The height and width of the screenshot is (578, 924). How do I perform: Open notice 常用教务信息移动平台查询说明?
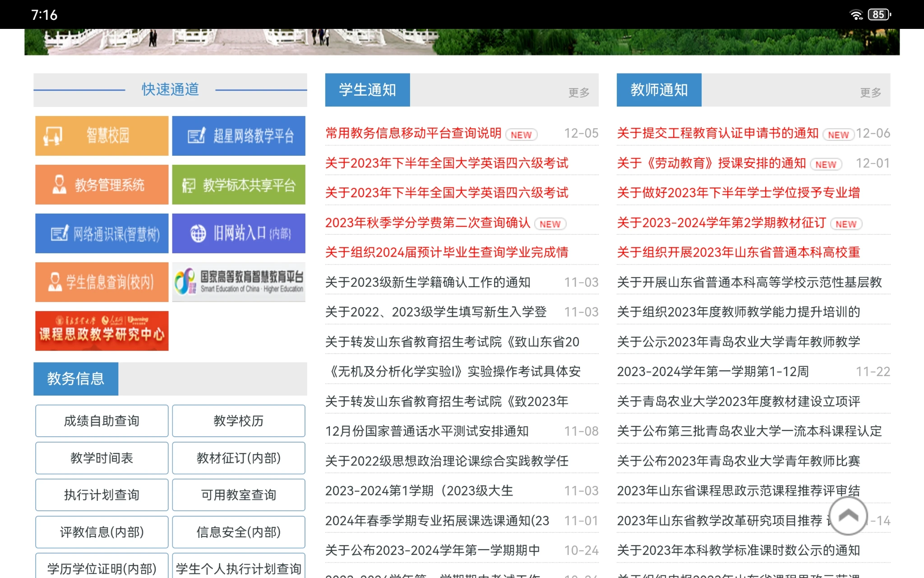[x=413, y=133]
